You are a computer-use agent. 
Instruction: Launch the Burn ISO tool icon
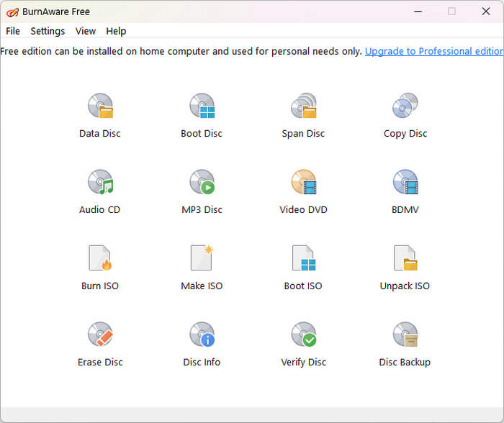click(100, 258)
